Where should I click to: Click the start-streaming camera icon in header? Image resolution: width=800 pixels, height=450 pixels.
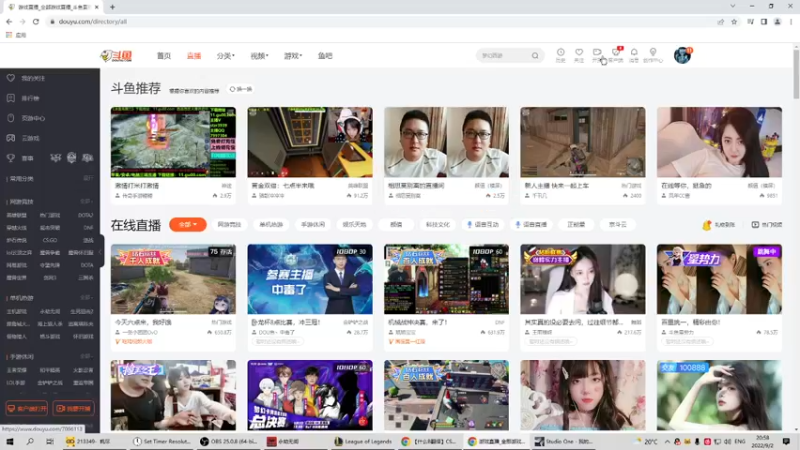(597, 52)
